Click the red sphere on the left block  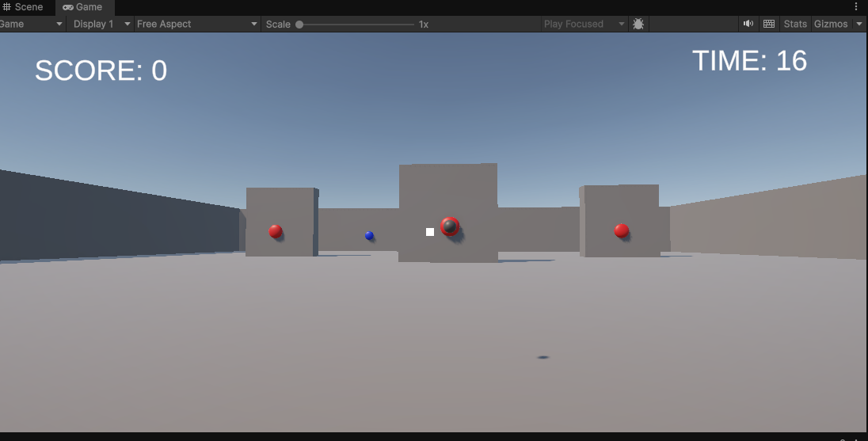pyautogui.click(x=275, y=231)
